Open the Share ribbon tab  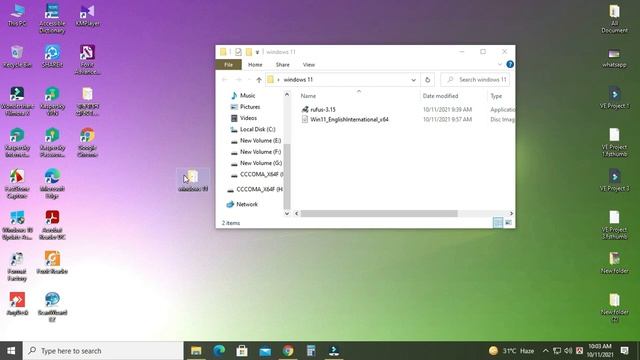282,64
